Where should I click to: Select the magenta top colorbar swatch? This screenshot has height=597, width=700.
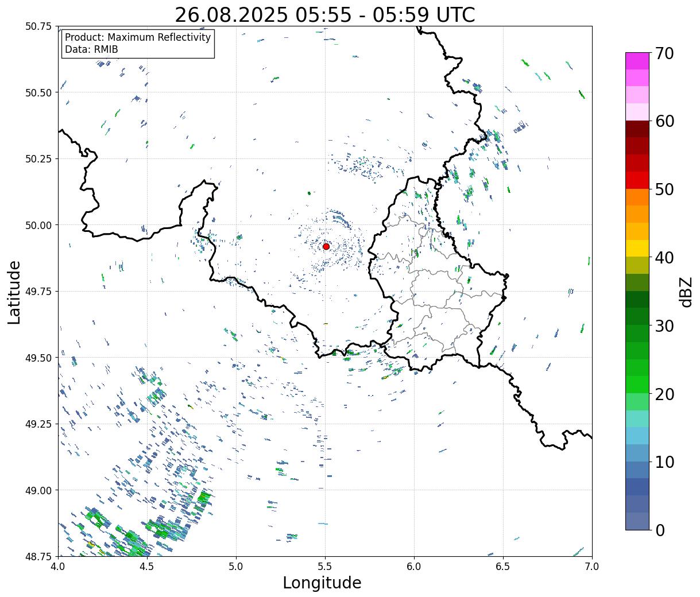pyautogui.click(x=637, y=61)
